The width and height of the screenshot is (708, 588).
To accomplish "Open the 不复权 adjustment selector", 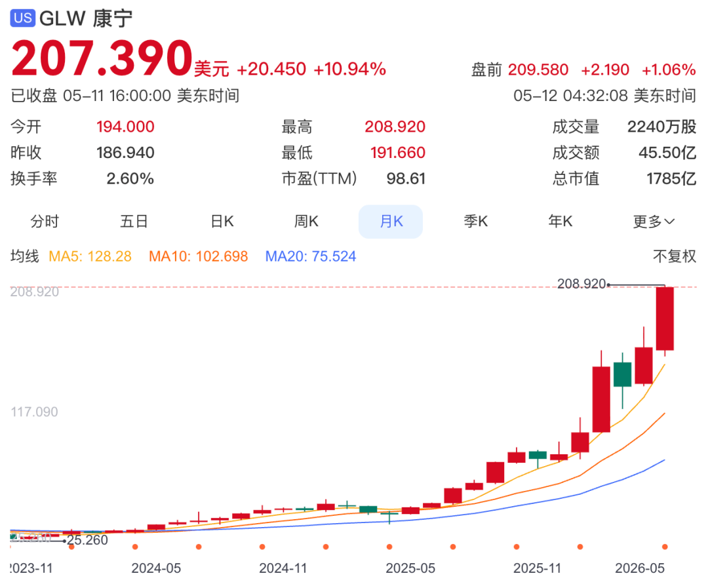I will [x=675, y=256].
